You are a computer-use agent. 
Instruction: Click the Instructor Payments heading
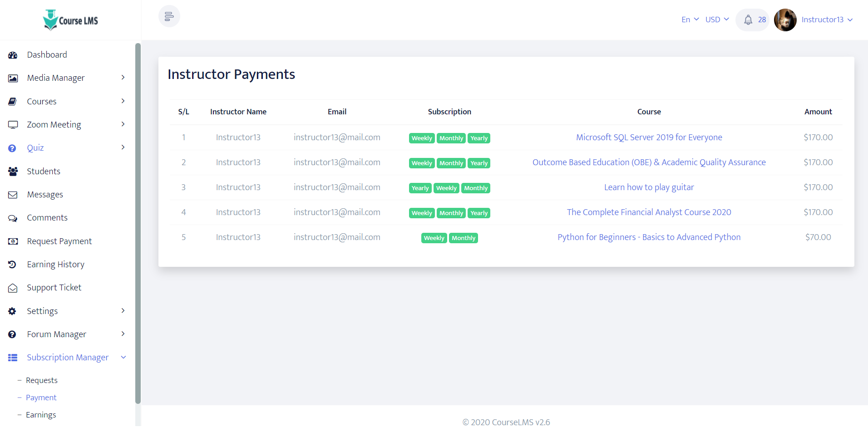point(232,74)
